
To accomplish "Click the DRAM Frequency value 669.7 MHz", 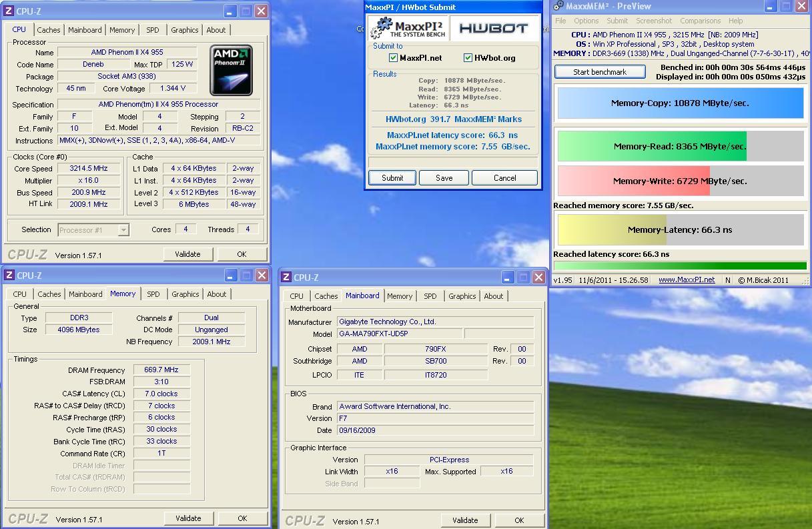I will pos(161,370).
